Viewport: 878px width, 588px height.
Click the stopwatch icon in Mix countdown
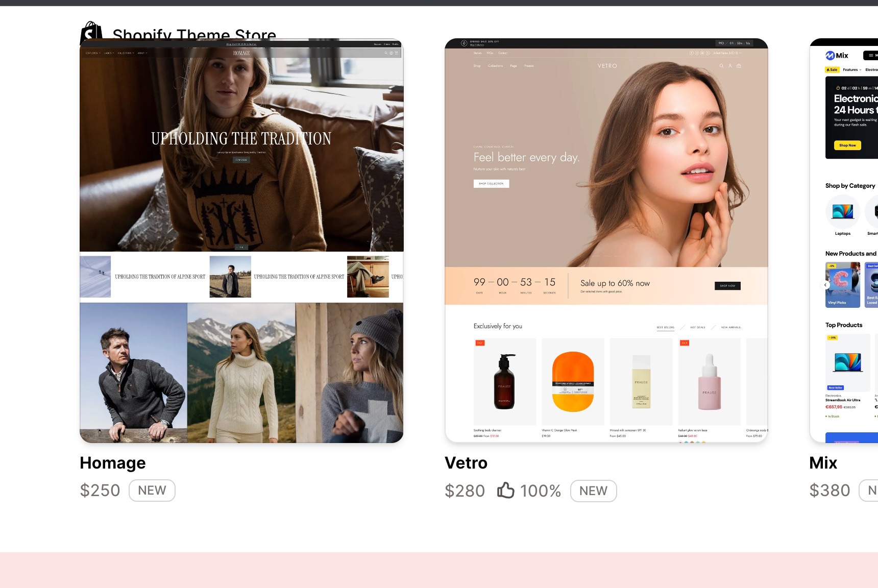[x=838, y=88]
